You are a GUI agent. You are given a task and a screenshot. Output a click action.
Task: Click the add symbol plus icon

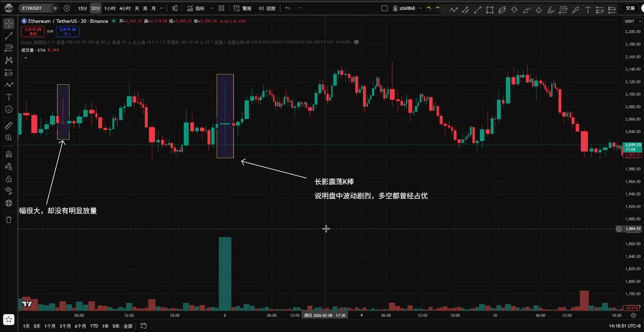67,8
